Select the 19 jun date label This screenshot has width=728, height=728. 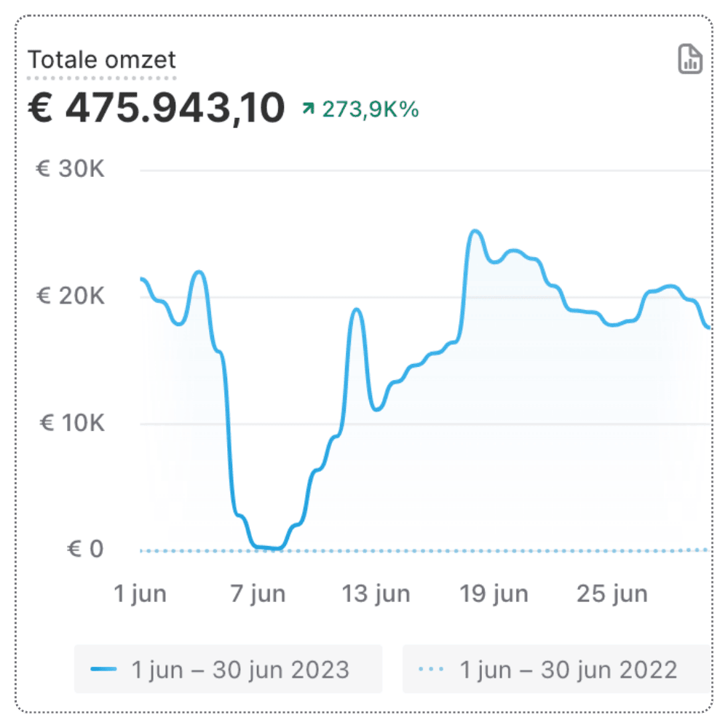[x=494, y=593]
